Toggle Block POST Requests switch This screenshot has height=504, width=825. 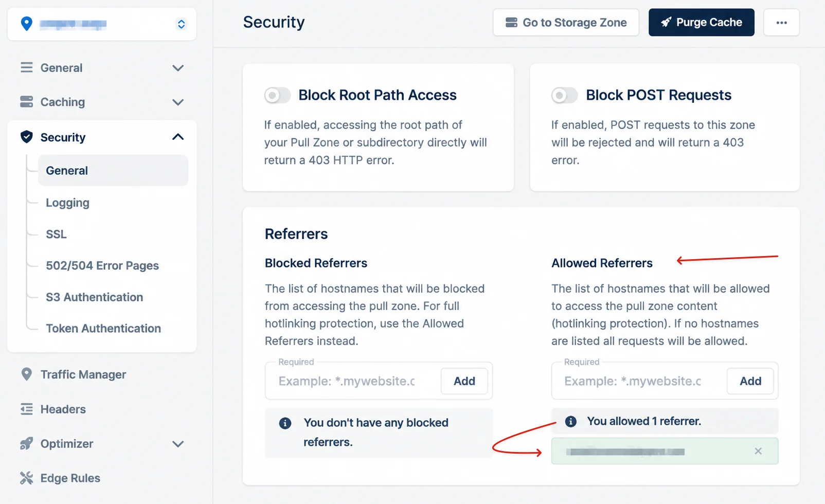pyautogui.click(x=564, y=95)
